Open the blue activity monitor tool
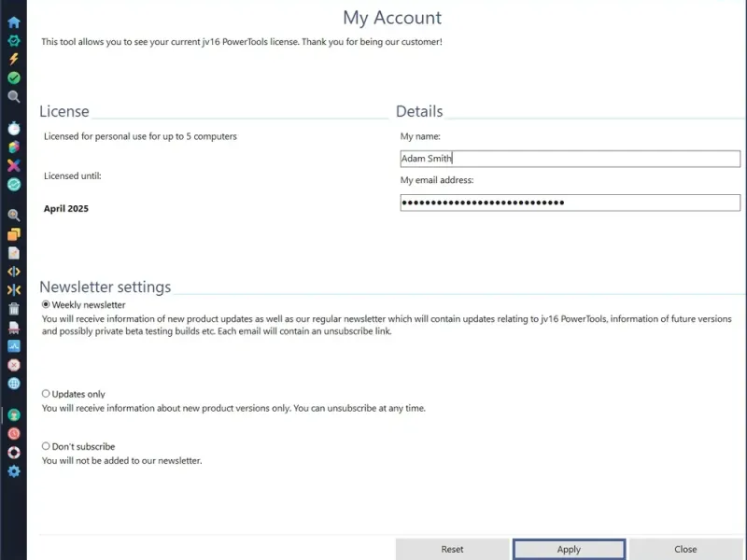747x560 pixels. tap(14, 346)
